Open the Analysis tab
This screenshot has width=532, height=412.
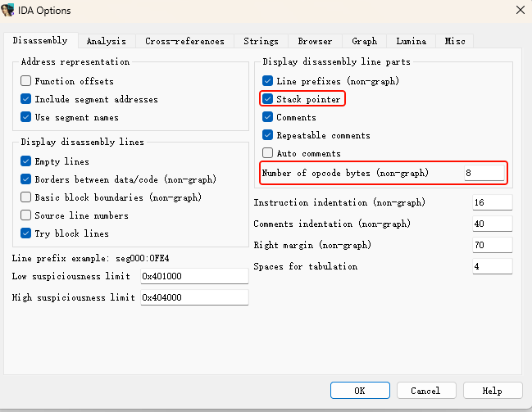point(107,42)
